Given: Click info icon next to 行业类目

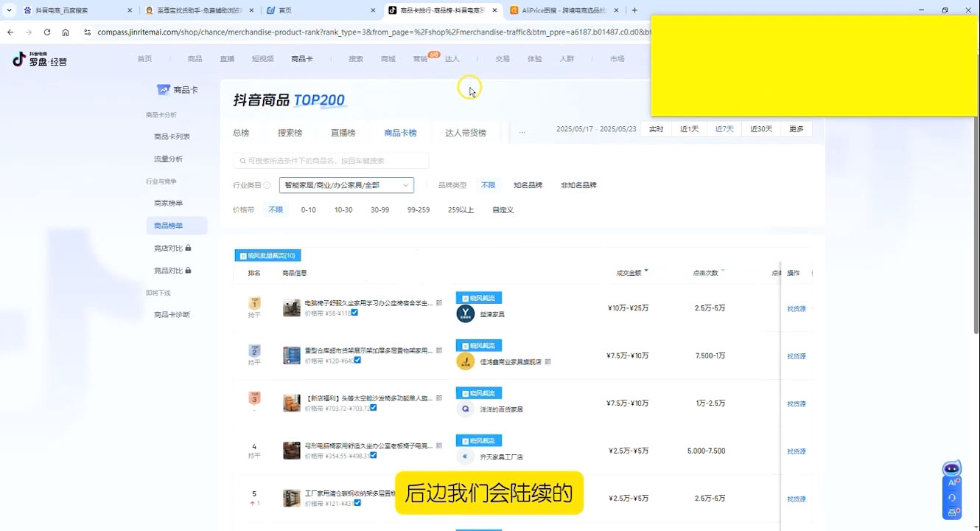Looking at the screenshot, I should click(x=267, y=186).
